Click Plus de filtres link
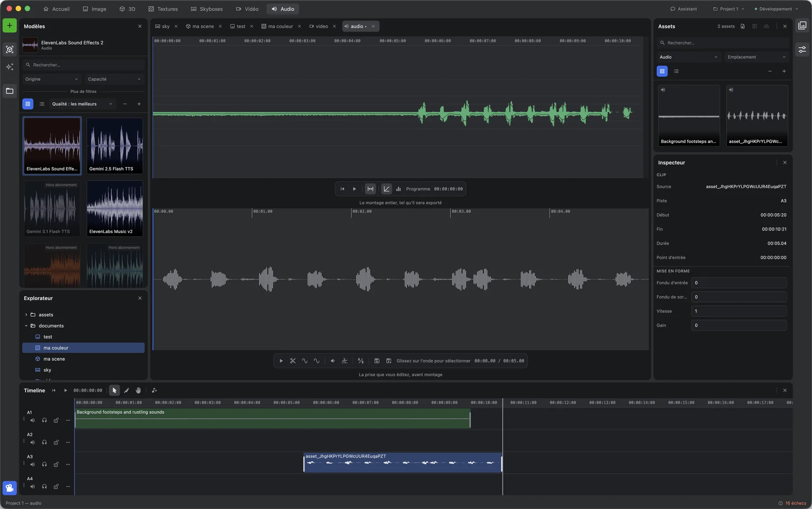812x509 pixels. tap(83, 92)
